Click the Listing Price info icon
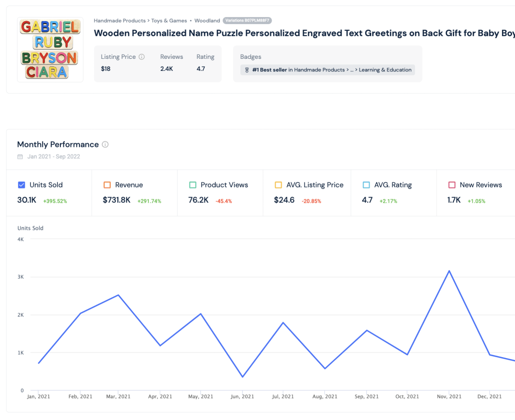515x420 pixels. point(141,57)
